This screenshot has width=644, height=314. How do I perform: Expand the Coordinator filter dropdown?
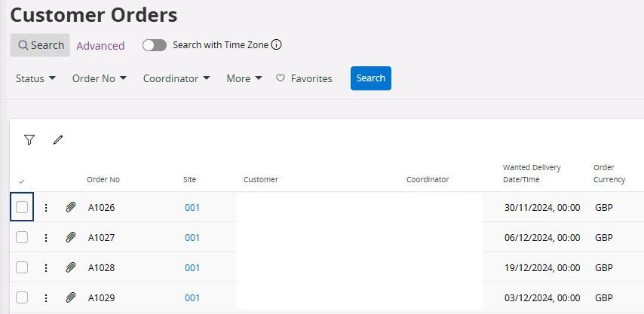click(176, 78)
